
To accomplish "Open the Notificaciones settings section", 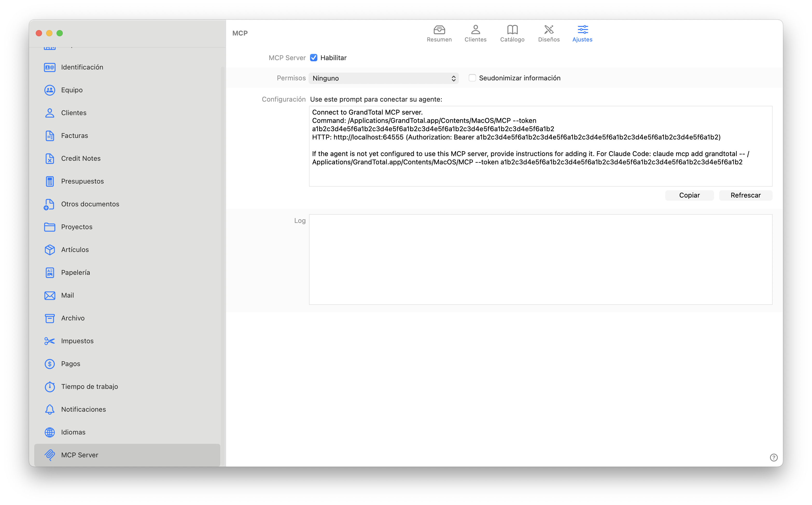I will 127,410.
